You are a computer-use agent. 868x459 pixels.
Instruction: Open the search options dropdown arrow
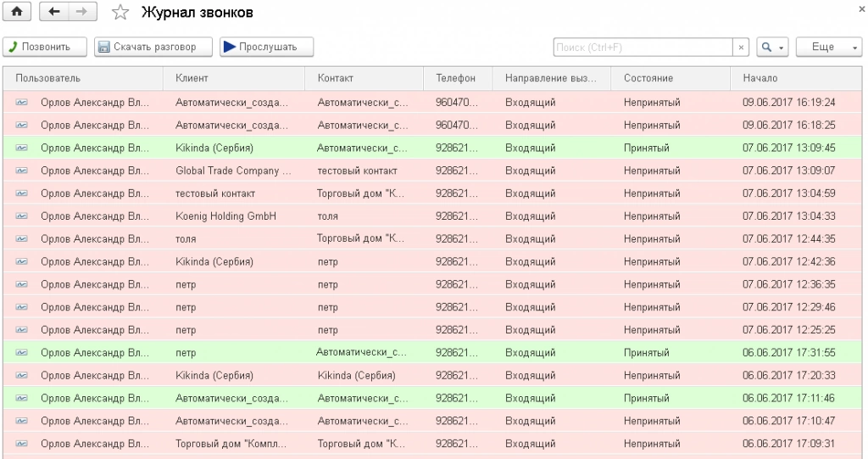coord(781,48)
